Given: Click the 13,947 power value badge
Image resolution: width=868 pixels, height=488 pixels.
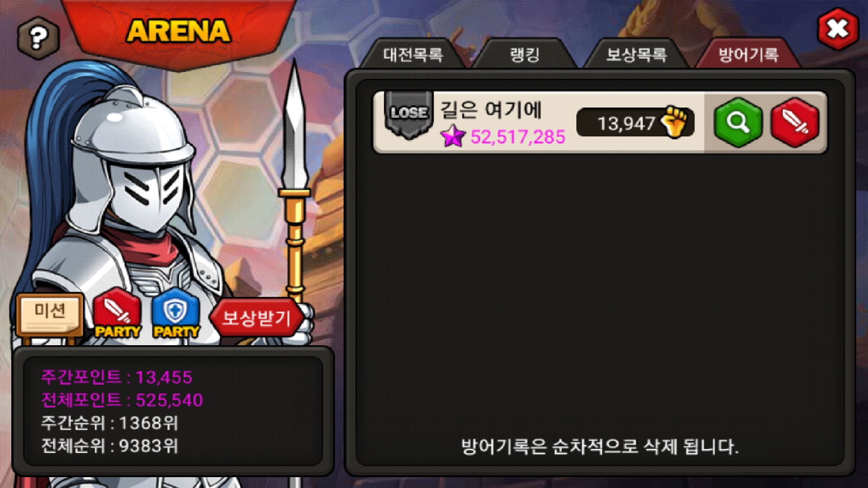Looking at the screenshot, I should 635,122.
